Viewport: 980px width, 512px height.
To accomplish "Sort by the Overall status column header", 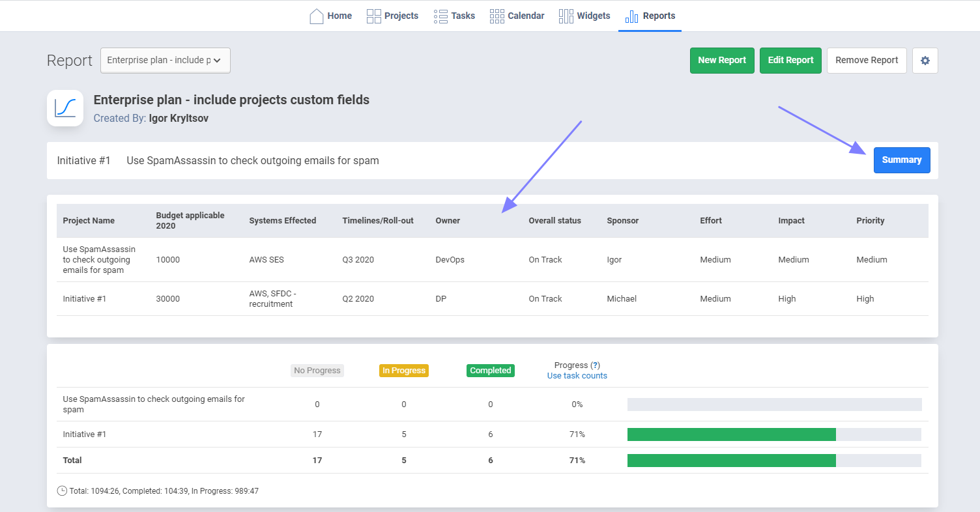I will coord(555,221).
